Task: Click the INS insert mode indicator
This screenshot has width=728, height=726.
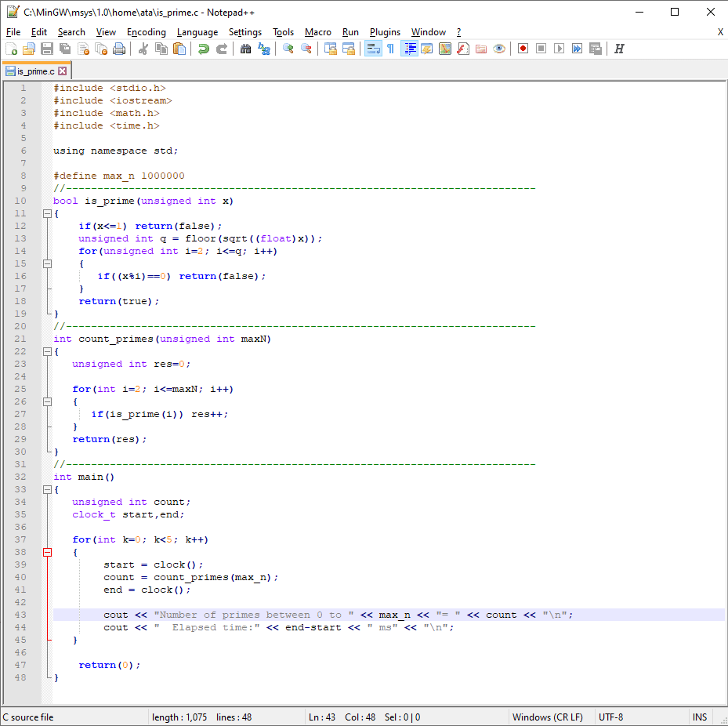Action: [x=700, y=717]
